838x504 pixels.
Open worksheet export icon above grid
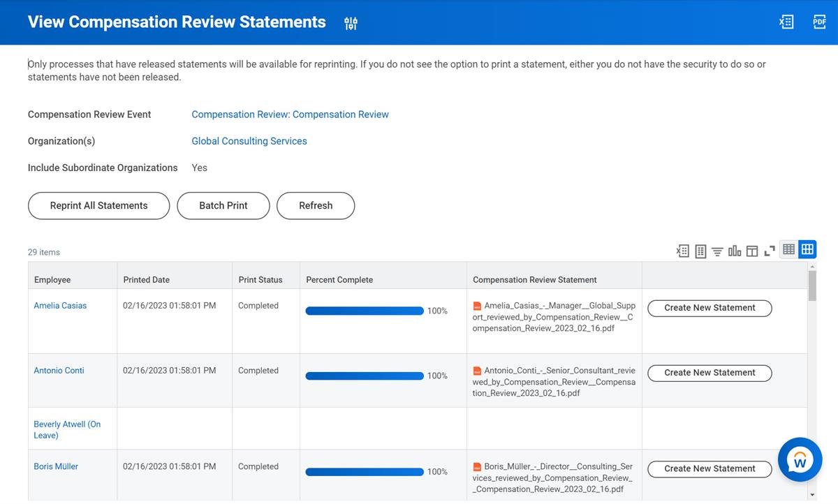700,251
